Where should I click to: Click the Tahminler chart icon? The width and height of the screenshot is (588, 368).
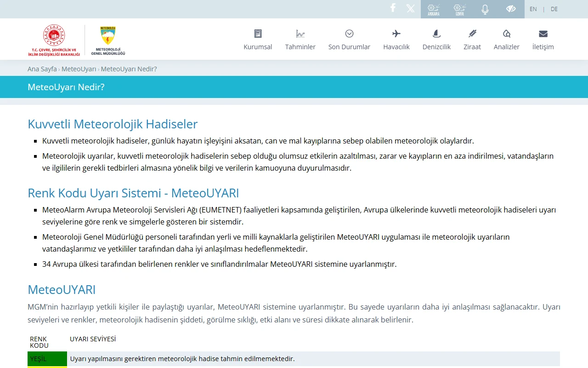click(300, 34)
